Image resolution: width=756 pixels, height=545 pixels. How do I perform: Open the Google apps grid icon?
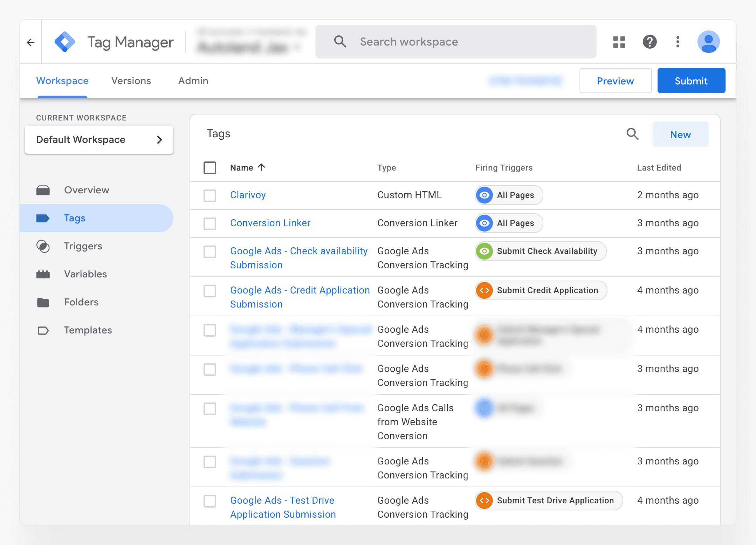click(619, 42)
